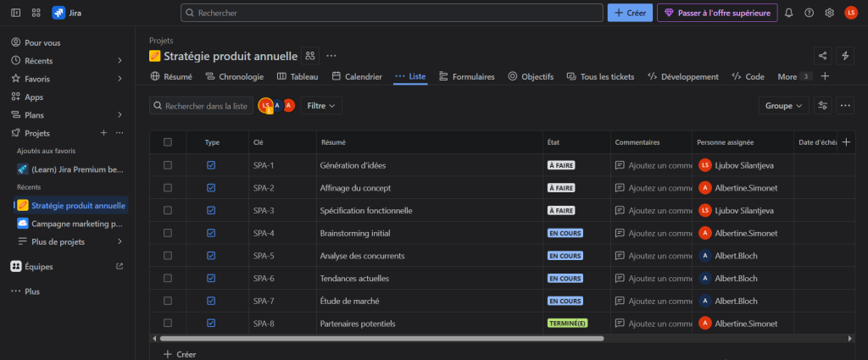
Task: Open view settings sliders icon
Action: [822, 106]
